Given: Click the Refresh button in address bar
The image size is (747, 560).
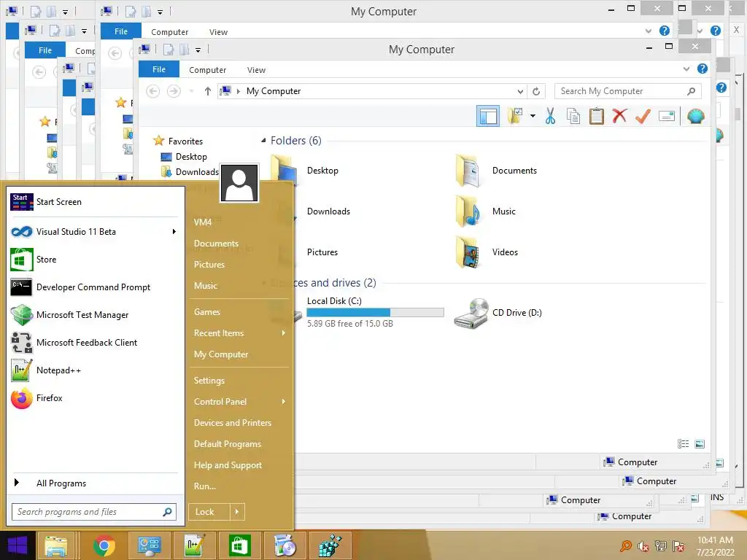Looking at the screenshot, I should (x=536, y=91).
